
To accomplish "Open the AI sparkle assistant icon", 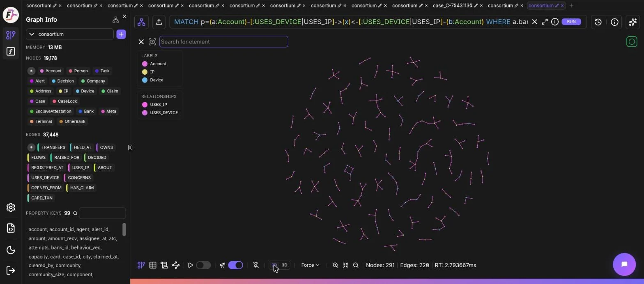I will click(x=633, y=22).
